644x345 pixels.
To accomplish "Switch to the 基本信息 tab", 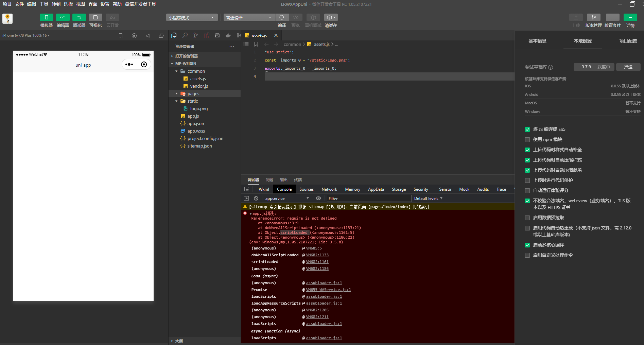I will tap(538, 41).
